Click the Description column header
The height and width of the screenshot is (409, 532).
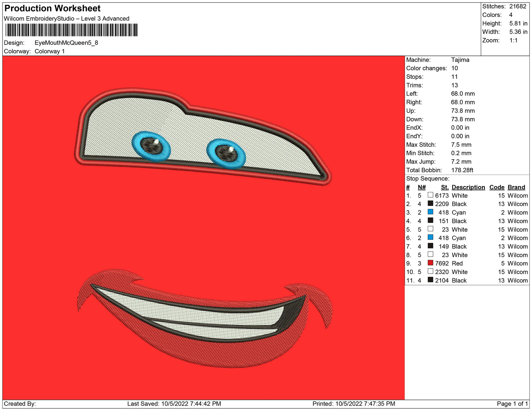[468, 187]
